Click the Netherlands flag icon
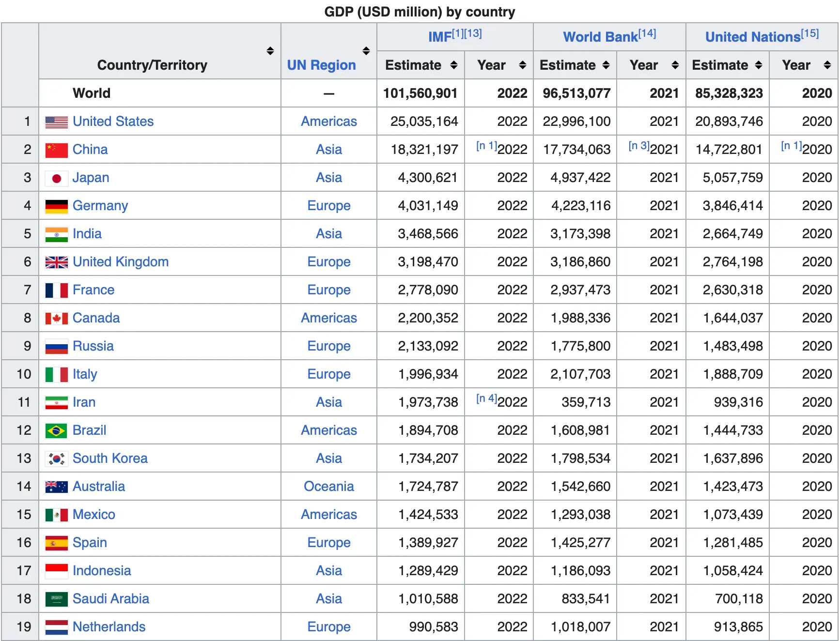Screen dimensions: 840x641 pos(56,627)
